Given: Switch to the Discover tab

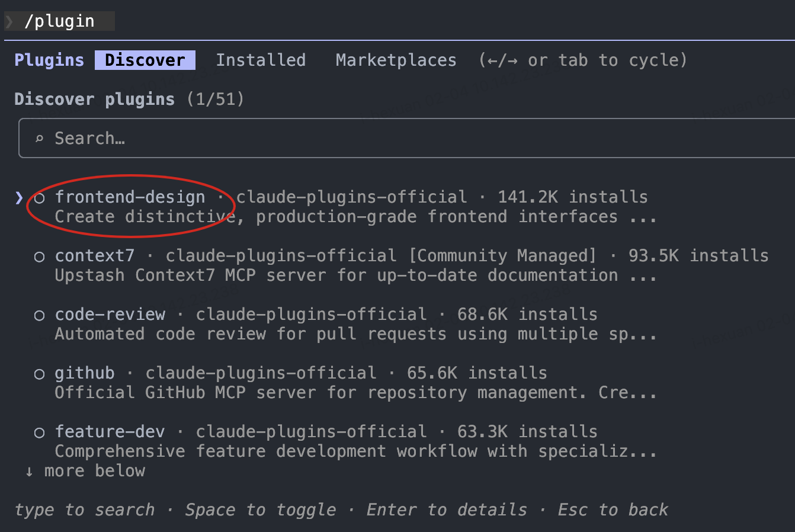Looking at the screenshot, I should click(145, 60).
